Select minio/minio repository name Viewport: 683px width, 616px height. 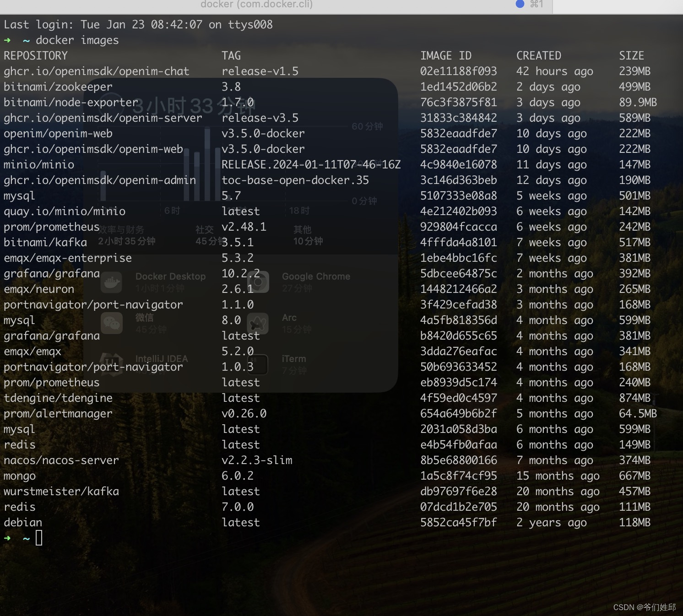click(x=39, y=165)
